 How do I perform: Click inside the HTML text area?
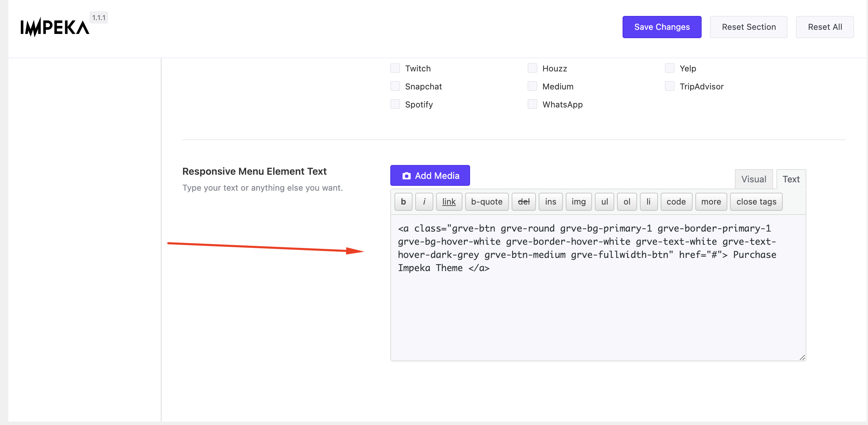click(598, 312)
